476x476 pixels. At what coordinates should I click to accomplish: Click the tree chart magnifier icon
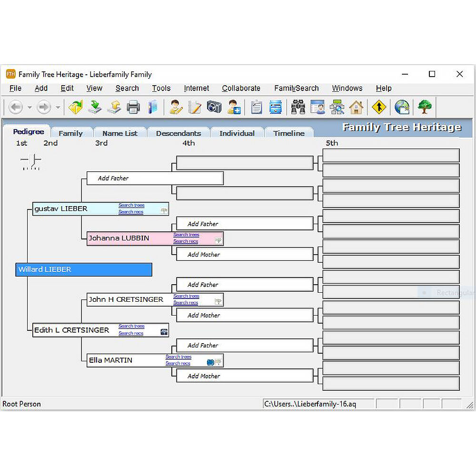337,107
